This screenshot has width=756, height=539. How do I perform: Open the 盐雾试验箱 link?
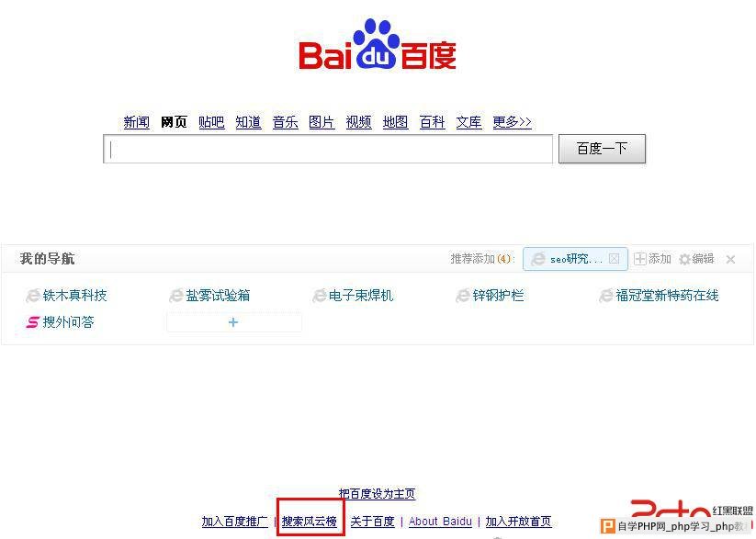(x=218, y=296)
